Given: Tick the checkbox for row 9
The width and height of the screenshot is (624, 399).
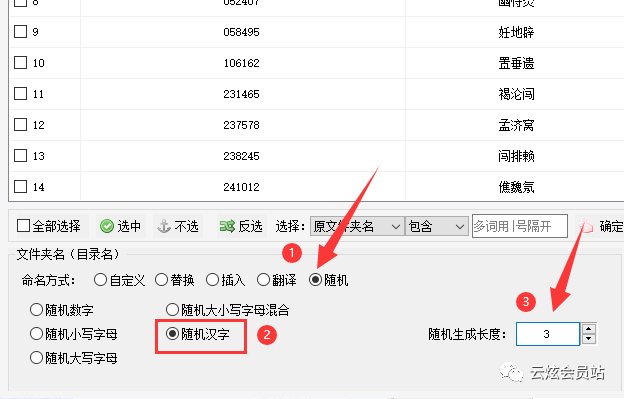Looking at the screenshot, I should pos(20,31).
